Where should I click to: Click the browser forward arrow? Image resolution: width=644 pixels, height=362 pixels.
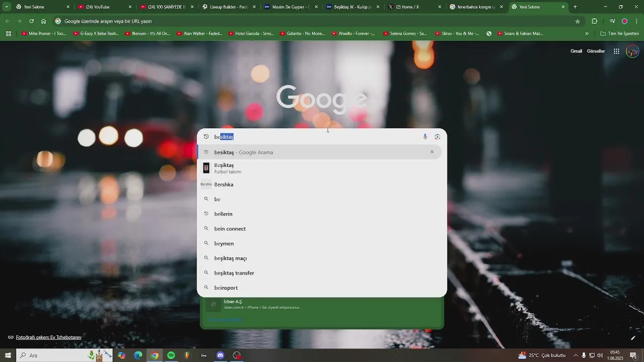click(x=19, y=21)
